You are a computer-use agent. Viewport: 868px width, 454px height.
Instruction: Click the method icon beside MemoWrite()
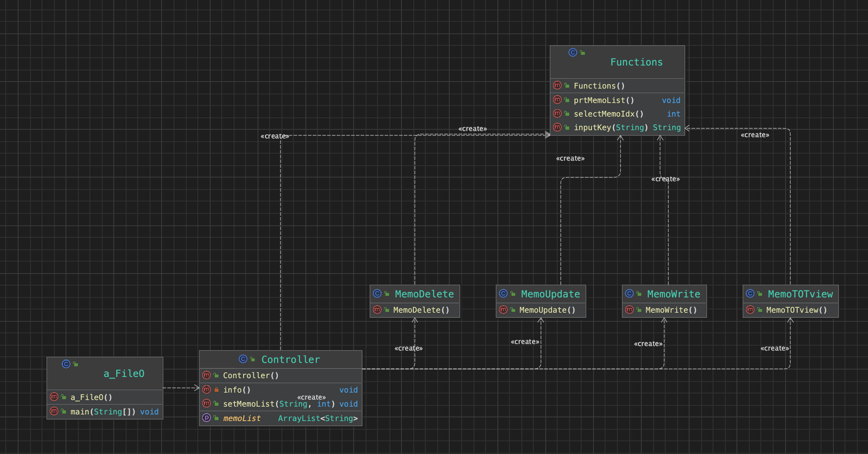point(629,309)
